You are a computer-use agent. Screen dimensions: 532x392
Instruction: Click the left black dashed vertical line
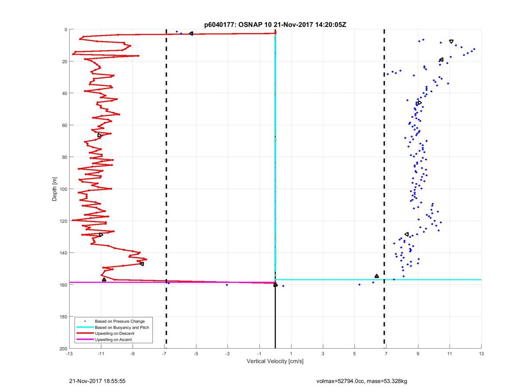click(x=166, y=188)
